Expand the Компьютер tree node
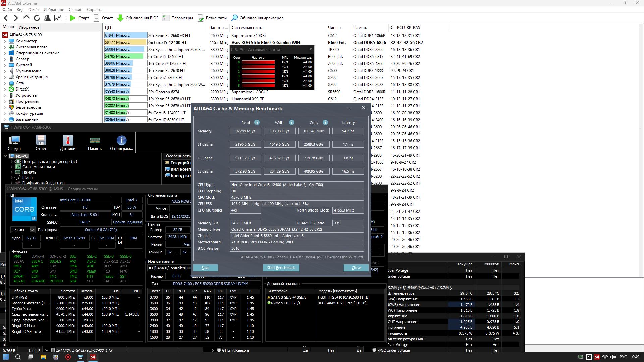644x362 pixels. pyautogui.click(x=5, y=41)
